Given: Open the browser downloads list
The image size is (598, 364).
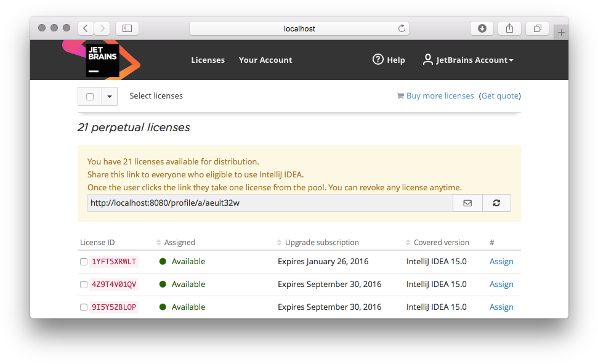Looking at the screenshot, I should (482, 28).
